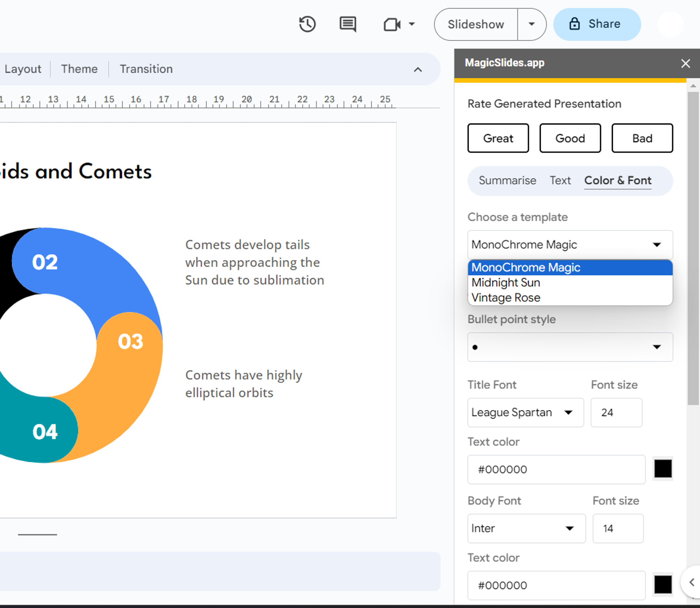Click the speaker notes area below slide
Screen dimensions: 700x608
[x=220, y=571]
